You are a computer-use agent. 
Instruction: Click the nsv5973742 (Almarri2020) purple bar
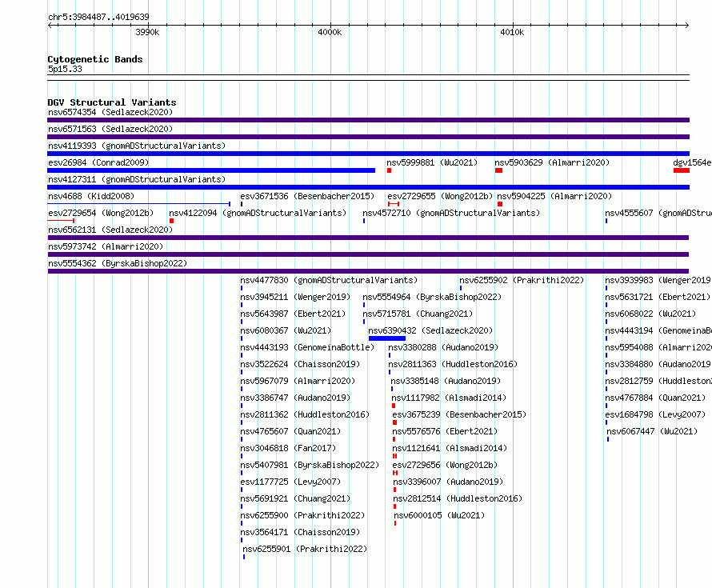pyautogui.click(x=368, y=254)
